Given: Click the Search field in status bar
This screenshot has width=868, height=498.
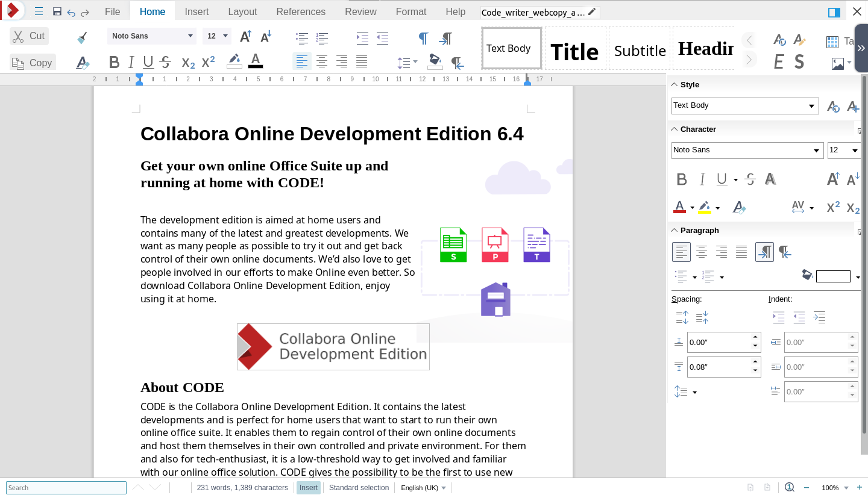Looking at the screenshot, I should (x=66, y=488).
